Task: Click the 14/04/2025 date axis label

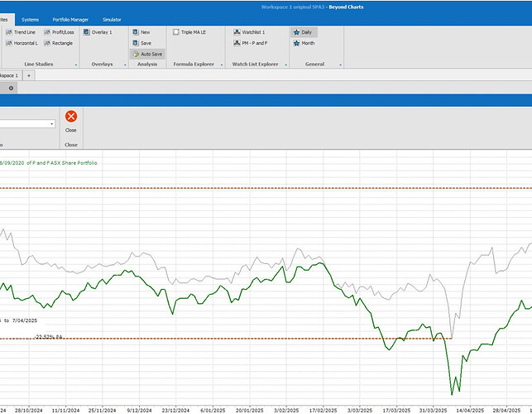Action: pyautogui.click(x=470, y=410)
